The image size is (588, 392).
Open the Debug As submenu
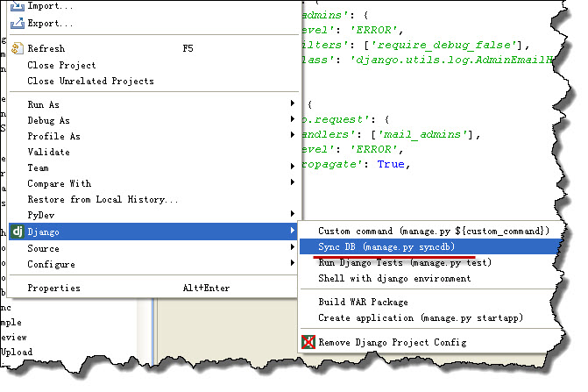(x=153, y=120)
